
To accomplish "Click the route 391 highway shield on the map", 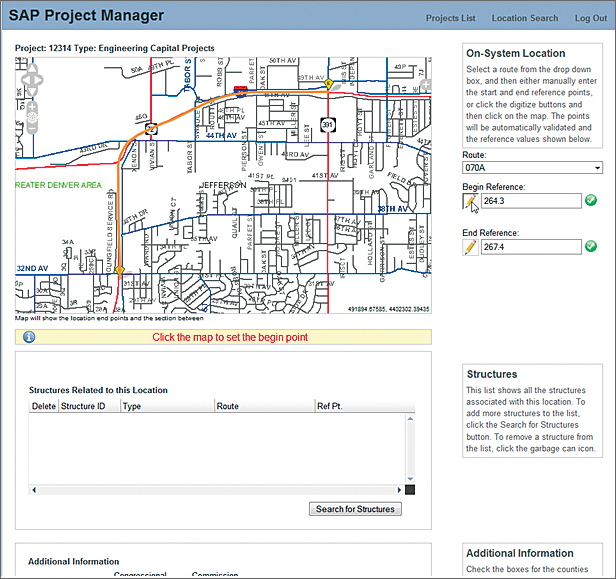I will pyautogui.click(x=327, y=125).
